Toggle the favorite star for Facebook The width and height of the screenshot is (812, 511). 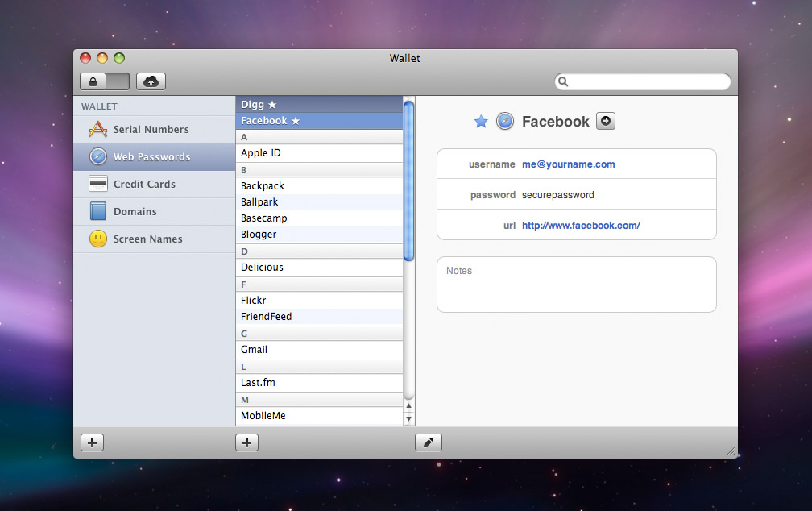pyautogui.click(x=481, y=121)
